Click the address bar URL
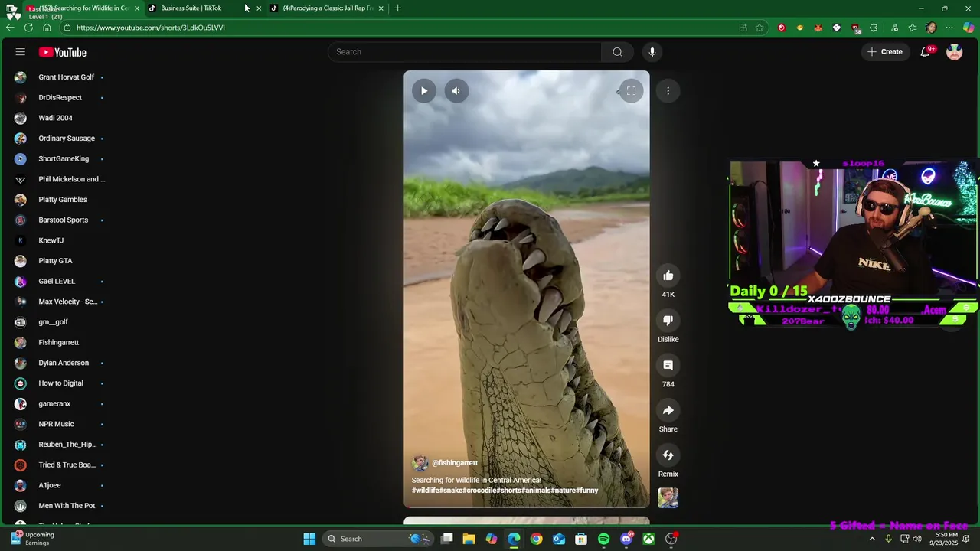 [151, 28]
